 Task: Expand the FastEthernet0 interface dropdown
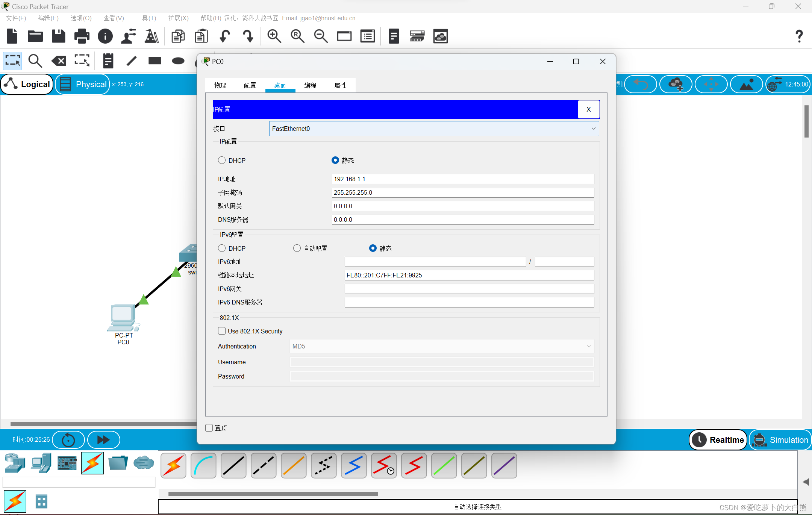tap(434, 129)
